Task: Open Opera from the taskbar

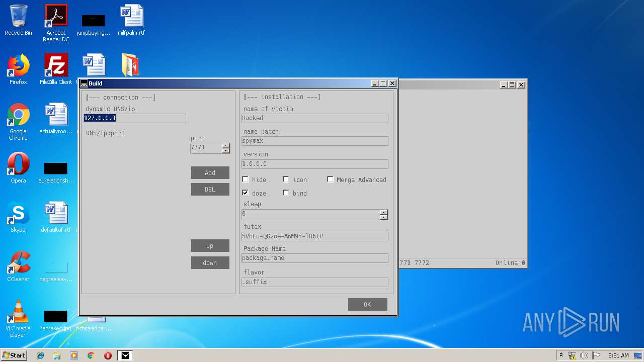Action: [x=108, y=355]
